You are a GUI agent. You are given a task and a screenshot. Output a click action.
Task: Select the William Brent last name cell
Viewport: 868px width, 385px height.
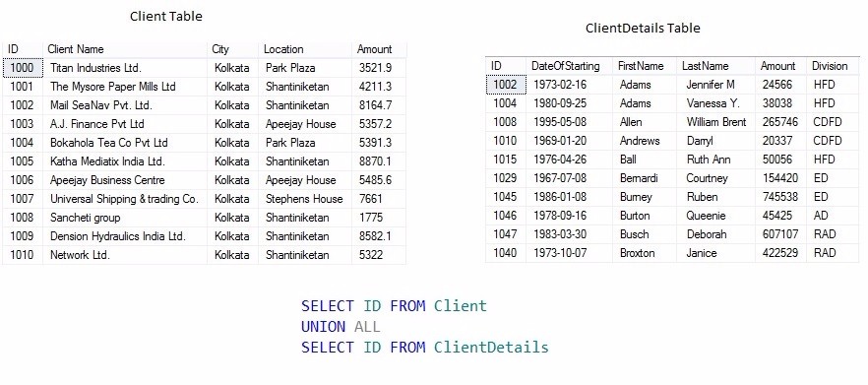click(715, 122)
